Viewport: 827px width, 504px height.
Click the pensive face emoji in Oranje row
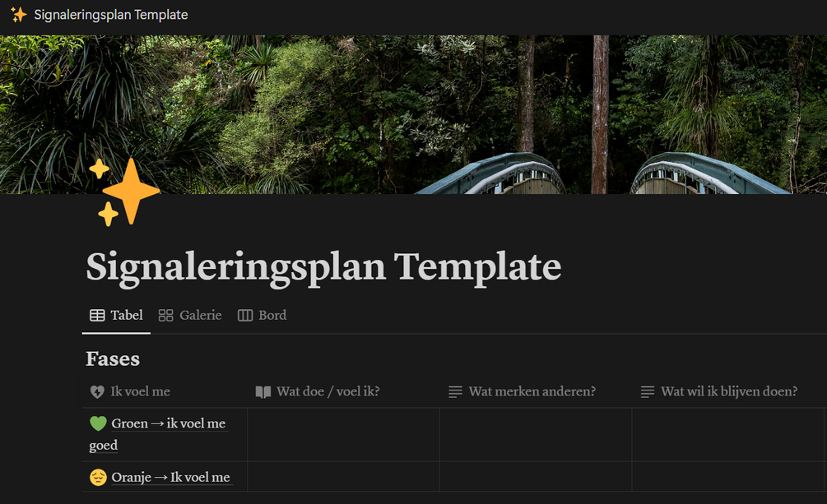click(x=98, y=477)
